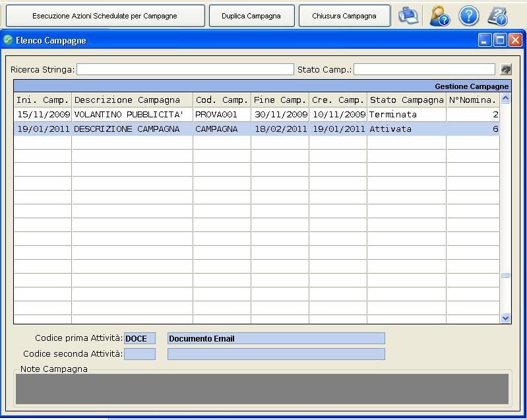
Task: Click the Duplica Campagna button
Action: click(x=251, y=16)
